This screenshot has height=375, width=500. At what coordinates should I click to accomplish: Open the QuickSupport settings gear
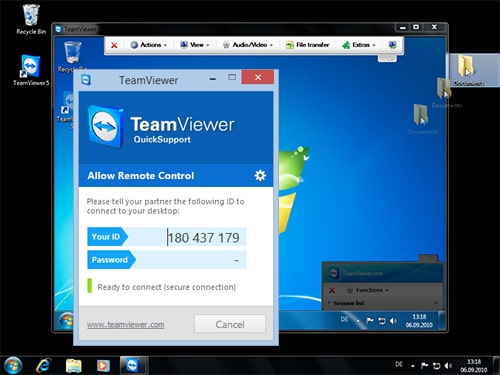tap(260, 175)
